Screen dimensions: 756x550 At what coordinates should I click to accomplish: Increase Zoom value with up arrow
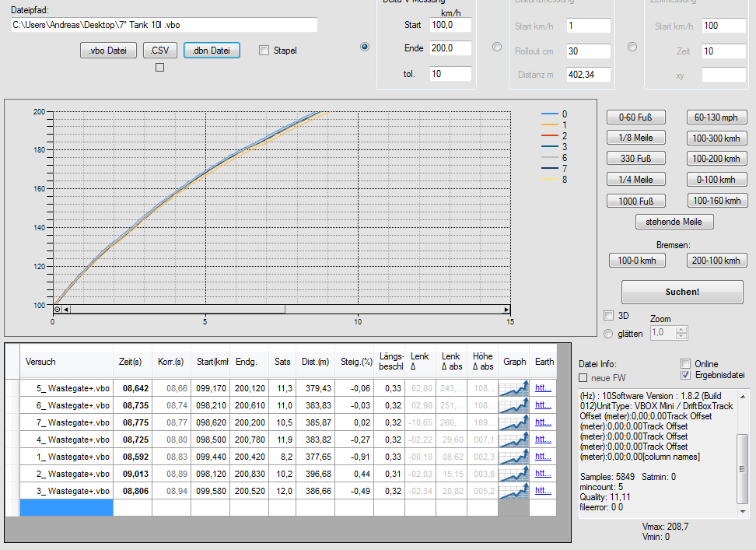tap(681, 329)
